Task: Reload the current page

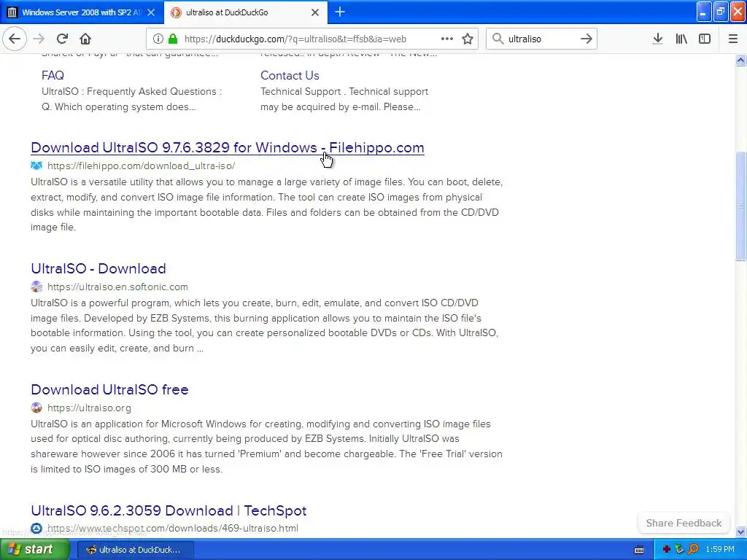Action: tap(62, 39)
